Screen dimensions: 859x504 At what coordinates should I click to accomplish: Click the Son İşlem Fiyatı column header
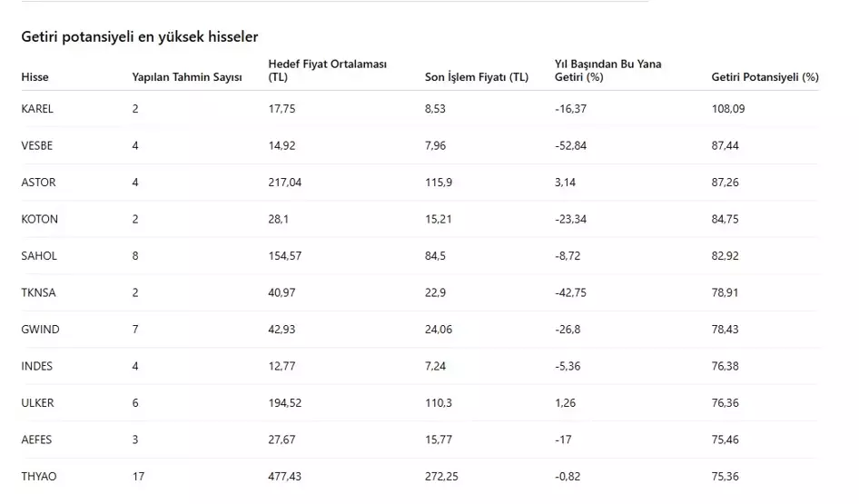coord(477,77)
